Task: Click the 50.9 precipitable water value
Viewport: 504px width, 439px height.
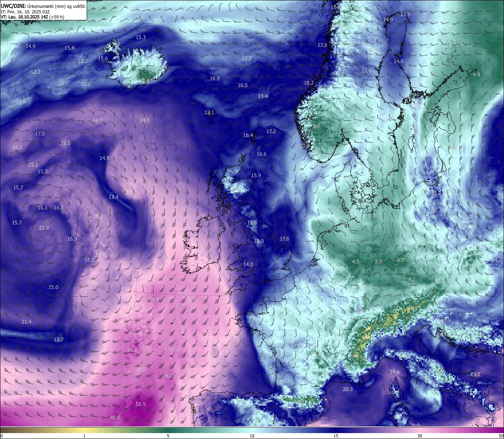Action: [141, 404]
